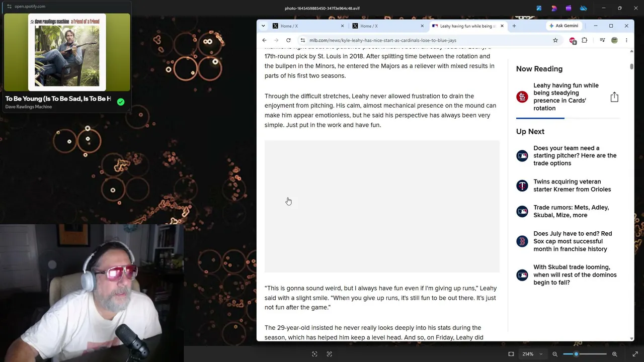Open 'Trade rumors: Mets, Adley, Skubal' link
This screenshot has width=644, height=362.
point(571,211)
